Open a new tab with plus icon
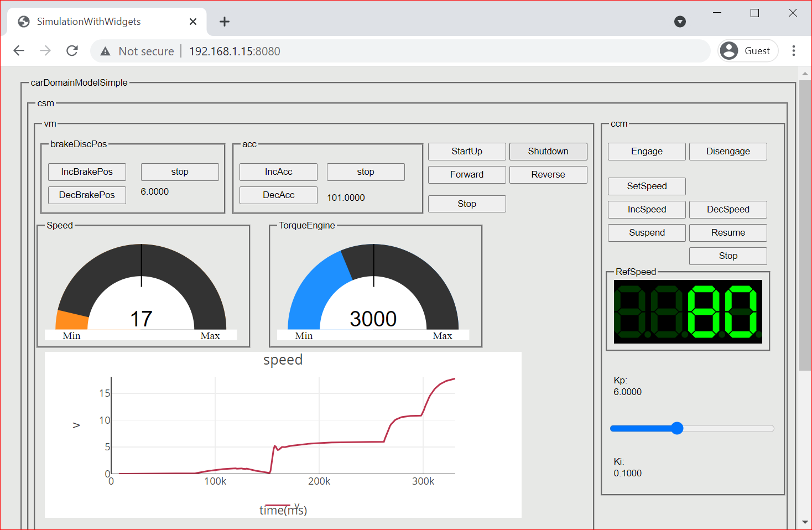This screenshot has width=812, height=530. (224, 22)
